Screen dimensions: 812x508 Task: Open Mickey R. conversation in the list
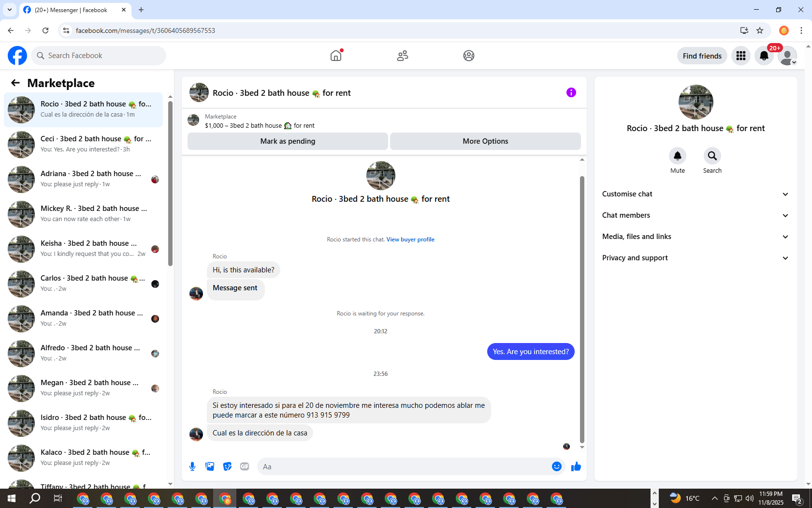[x=83, y=214]
